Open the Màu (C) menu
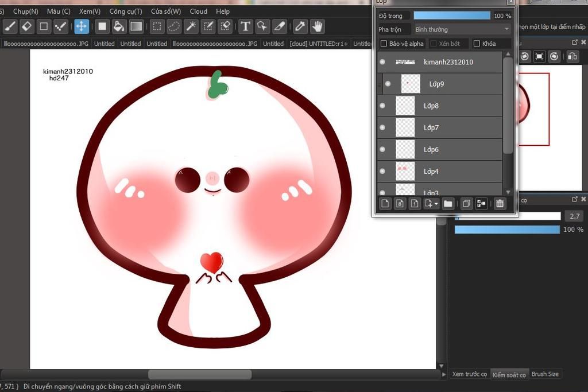588x392 pixels. pyautogui.click(x=59, y=11)
